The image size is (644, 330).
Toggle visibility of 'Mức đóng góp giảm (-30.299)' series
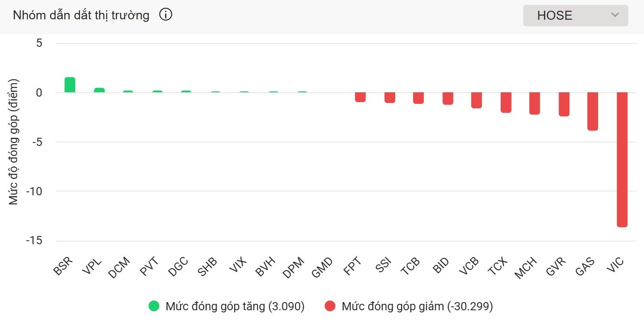pyautogui.click(x=417, y=306)
